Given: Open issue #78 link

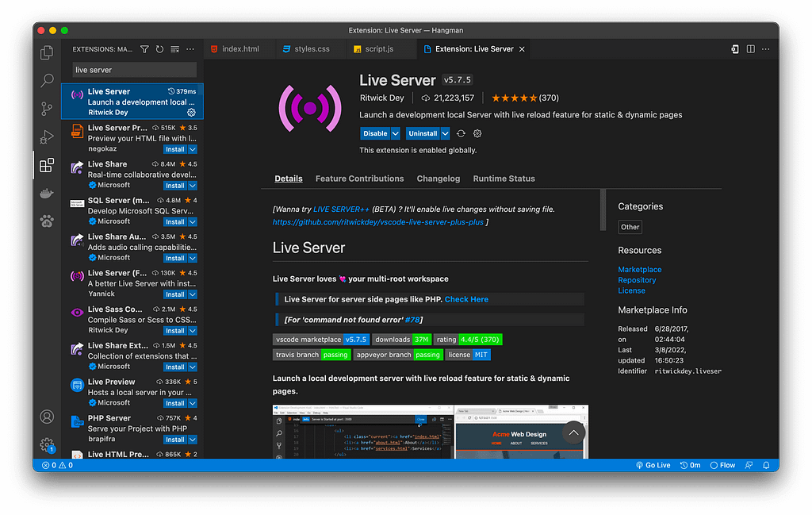Looking at the screenshot, I should [412, 320].
